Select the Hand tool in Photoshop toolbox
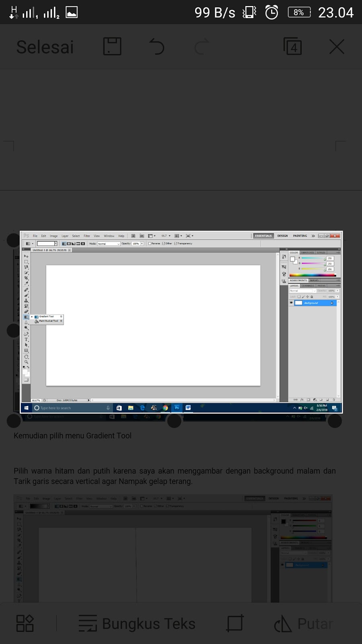 coord(26,356)
